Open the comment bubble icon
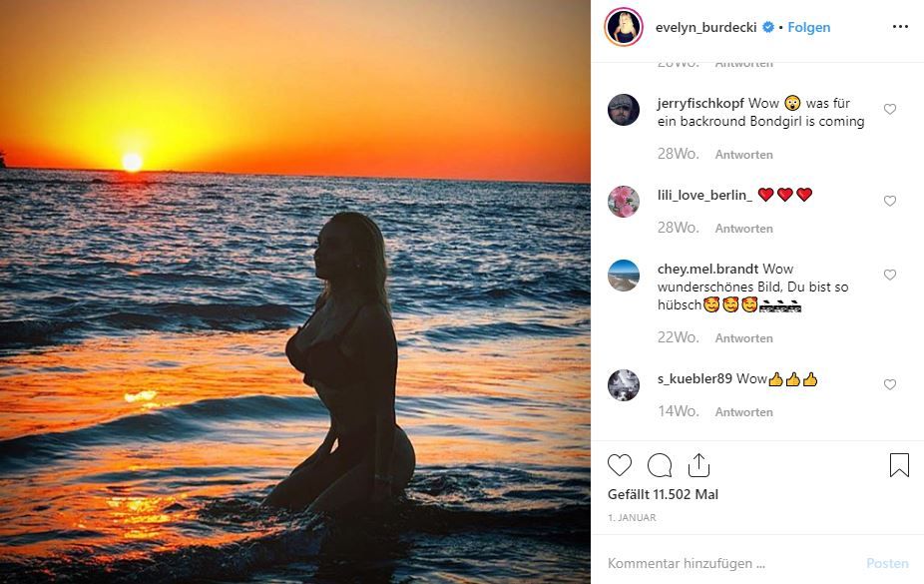The width and height of the screenshot is (924, 584). click(x=660, y=465)
